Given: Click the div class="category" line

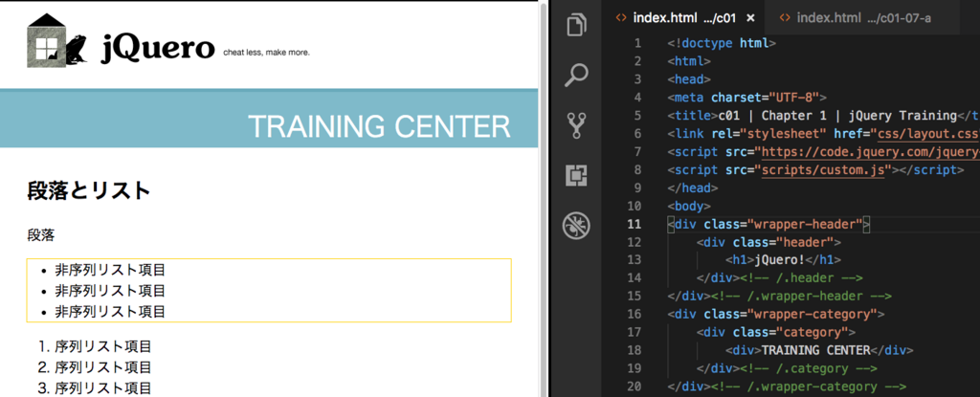Looking at the screenshot, I should point(775,333).
